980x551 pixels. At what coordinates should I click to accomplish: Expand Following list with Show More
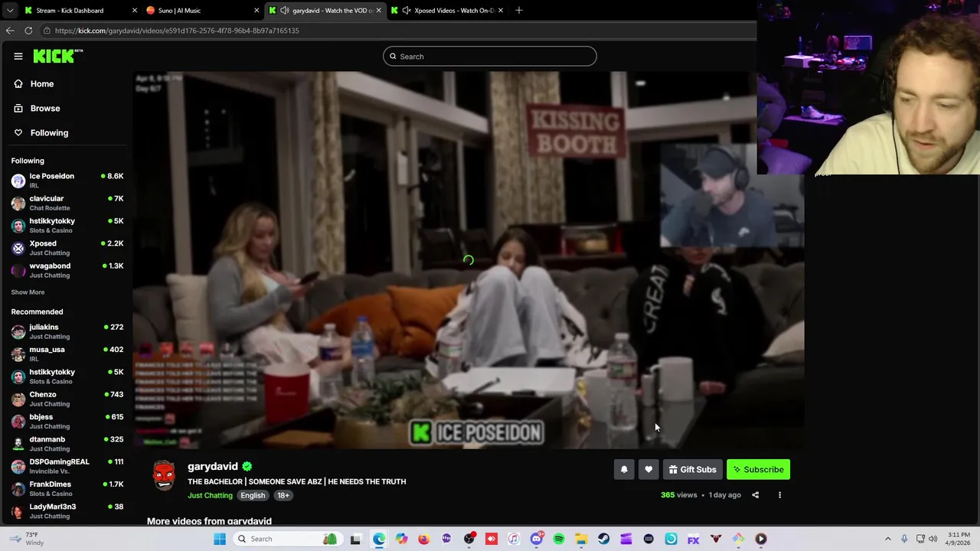28,292
